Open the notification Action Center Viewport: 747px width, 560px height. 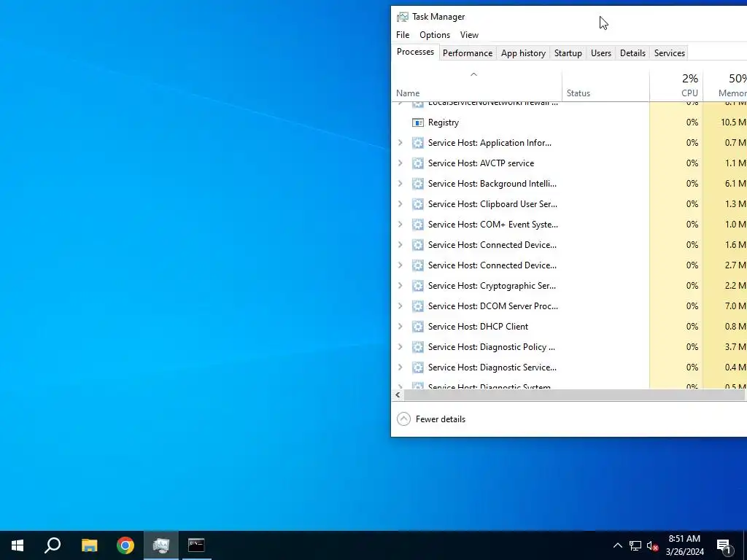pyautogui.click(x=724, y=545)
